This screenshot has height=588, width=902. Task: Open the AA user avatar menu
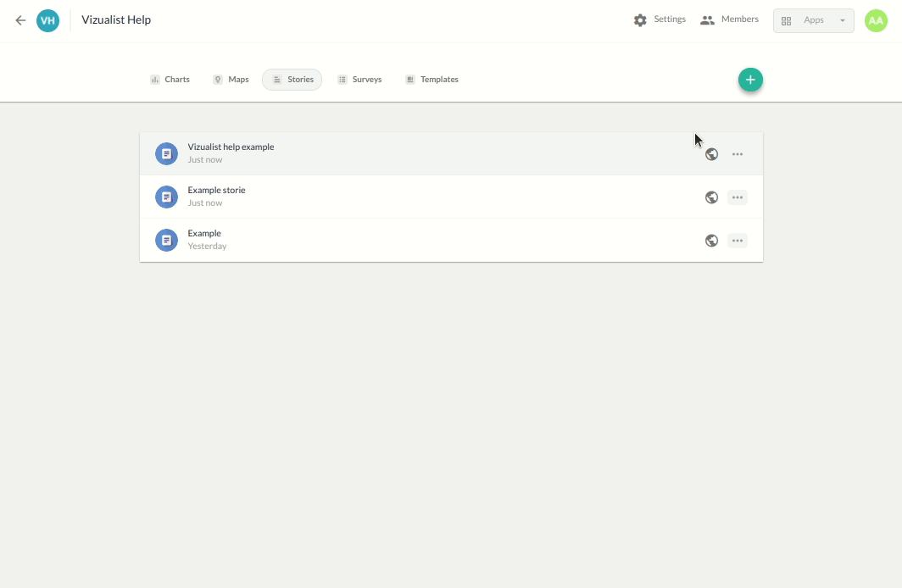[x=876, y=20]
